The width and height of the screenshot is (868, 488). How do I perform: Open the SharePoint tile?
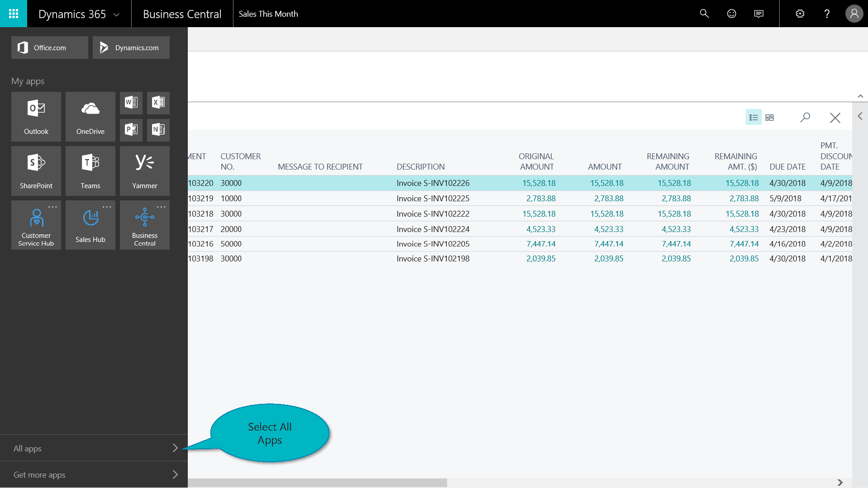pyautogui.click(x=36, y=171)
